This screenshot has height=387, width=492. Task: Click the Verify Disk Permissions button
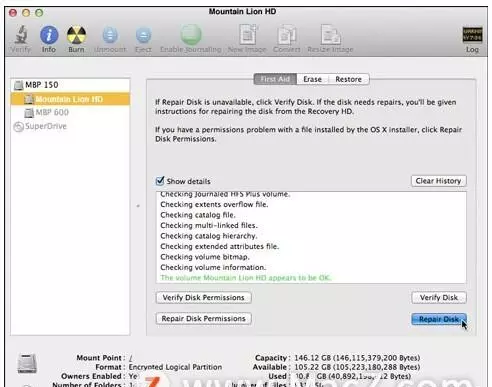pyautogui.click(x=203, y=298)
